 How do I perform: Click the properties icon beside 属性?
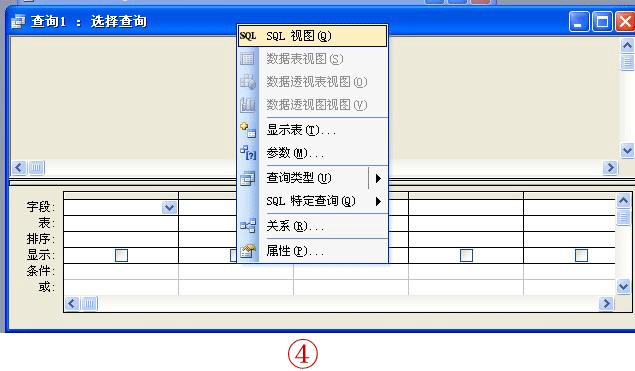(x=248, y=251)
